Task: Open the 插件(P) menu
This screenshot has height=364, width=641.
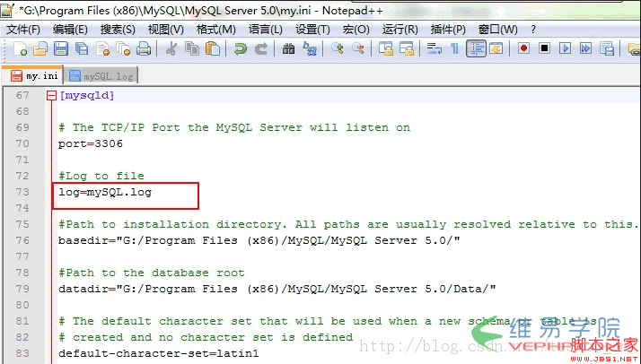Action: [448, 30]
